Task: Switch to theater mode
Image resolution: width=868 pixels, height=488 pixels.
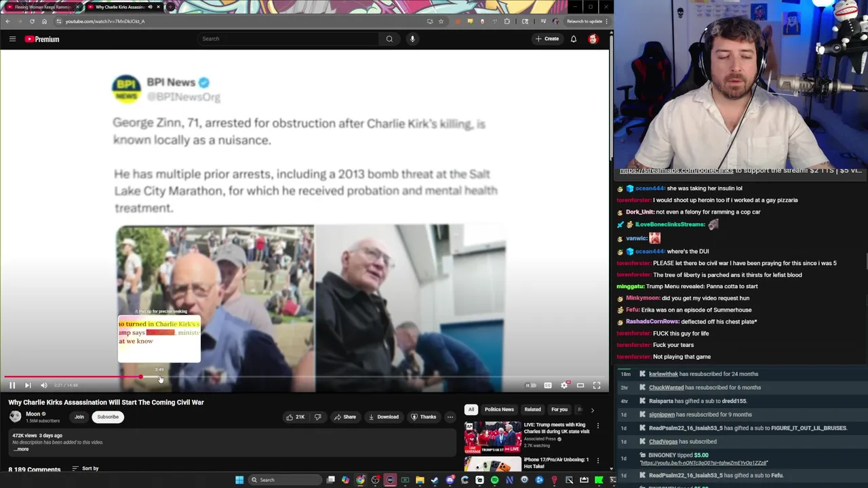Action: (x=580, y=385)
